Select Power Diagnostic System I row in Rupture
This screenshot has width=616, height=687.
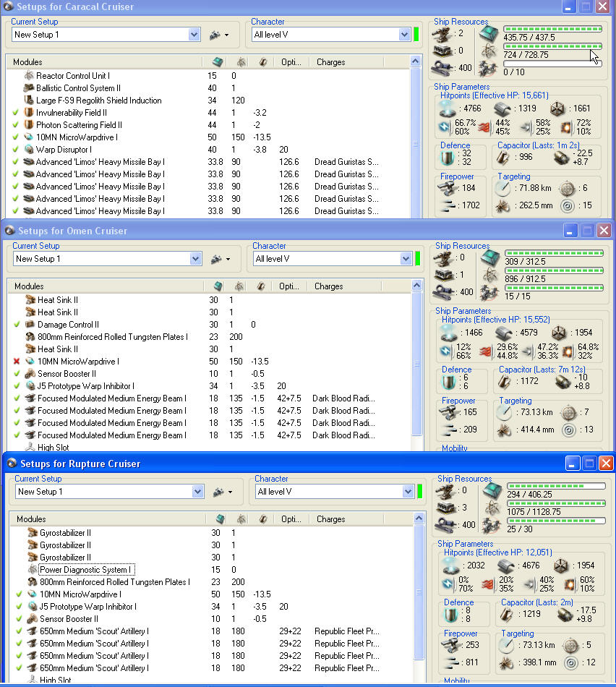coord(212,570)
